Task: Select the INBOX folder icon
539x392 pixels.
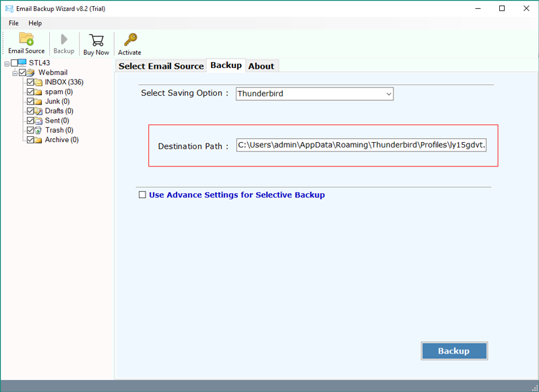Action: (x=39, y=82)
